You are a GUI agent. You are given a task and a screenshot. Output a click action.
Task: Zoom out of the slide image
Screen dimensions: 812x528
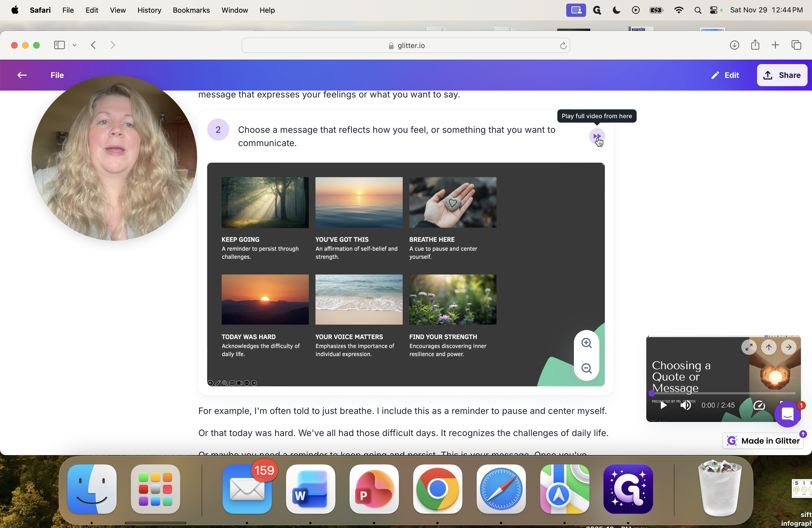(x=586, y=368)
